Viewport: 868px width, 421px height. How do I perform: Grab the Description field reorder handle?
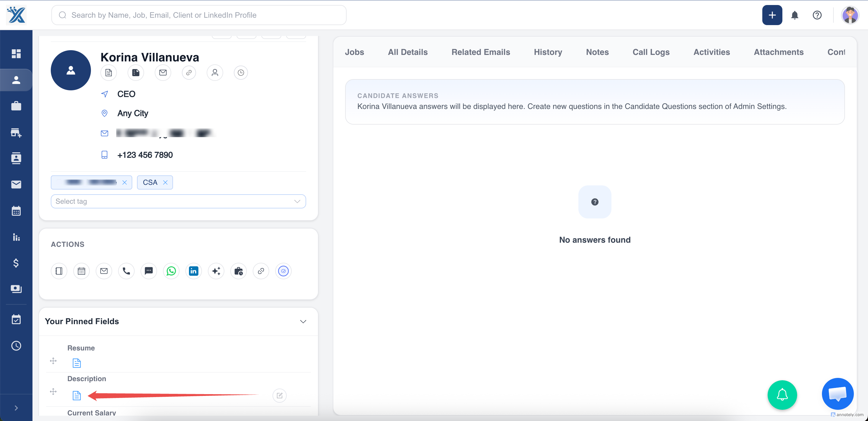pos(53,392)
